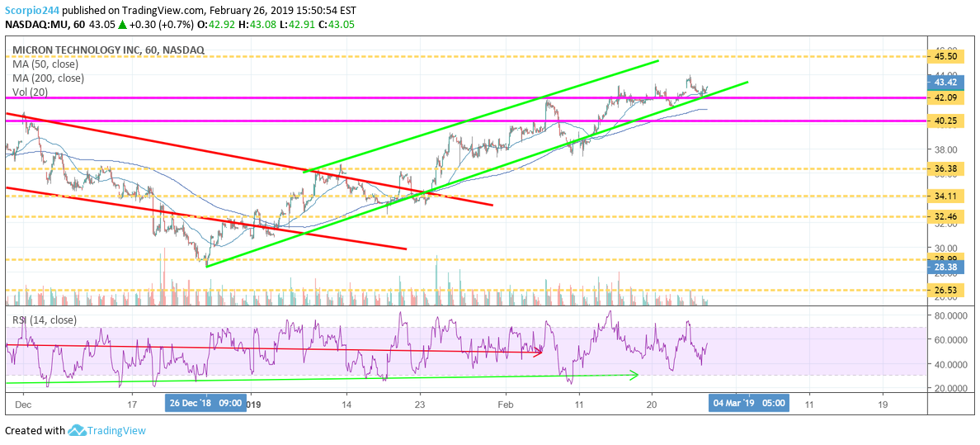Screen dimensions: 980x445
Task: Select the RSI (14, close) indicator label
Action: pyautogui.click(x=45, y=320)
